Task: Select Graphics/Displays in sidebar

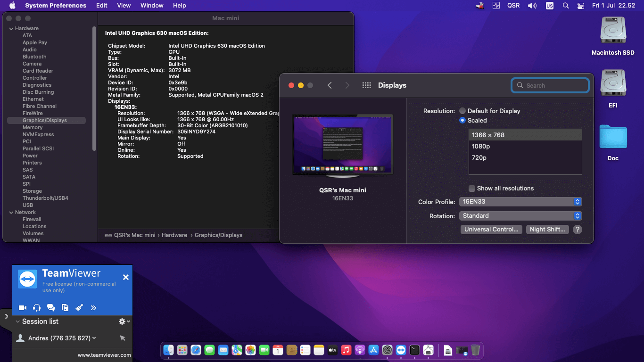Action: [x=46, y=120]
